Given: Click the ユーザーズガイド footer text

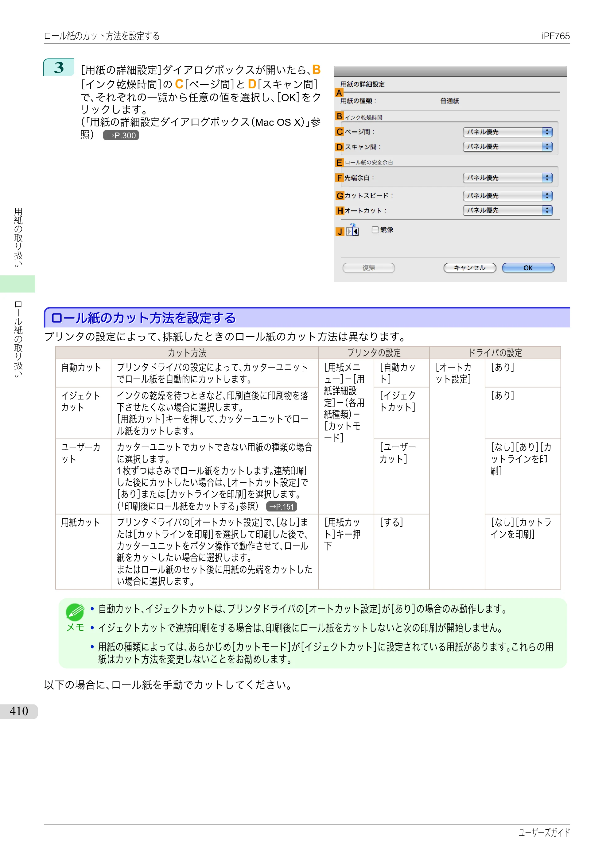Looking at the screenshot, I should (x=544, y=832).
